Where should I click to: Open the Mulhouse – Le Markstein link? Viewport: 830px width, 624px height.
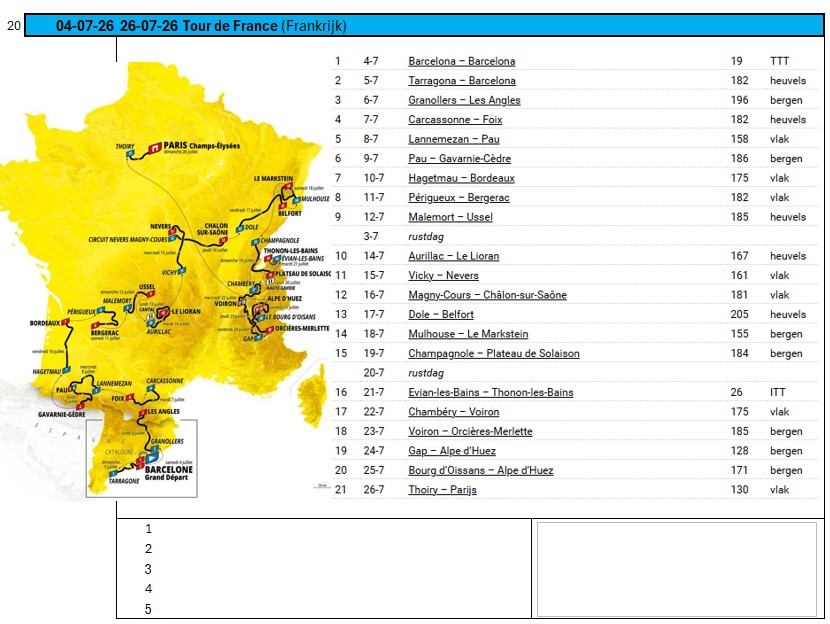[x=468, y=334]
